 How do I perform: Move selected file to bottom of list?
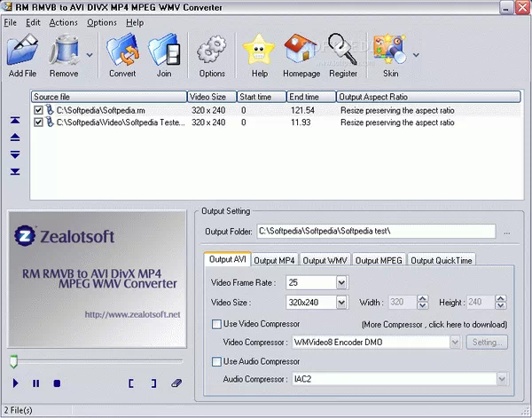pos(15,171)
